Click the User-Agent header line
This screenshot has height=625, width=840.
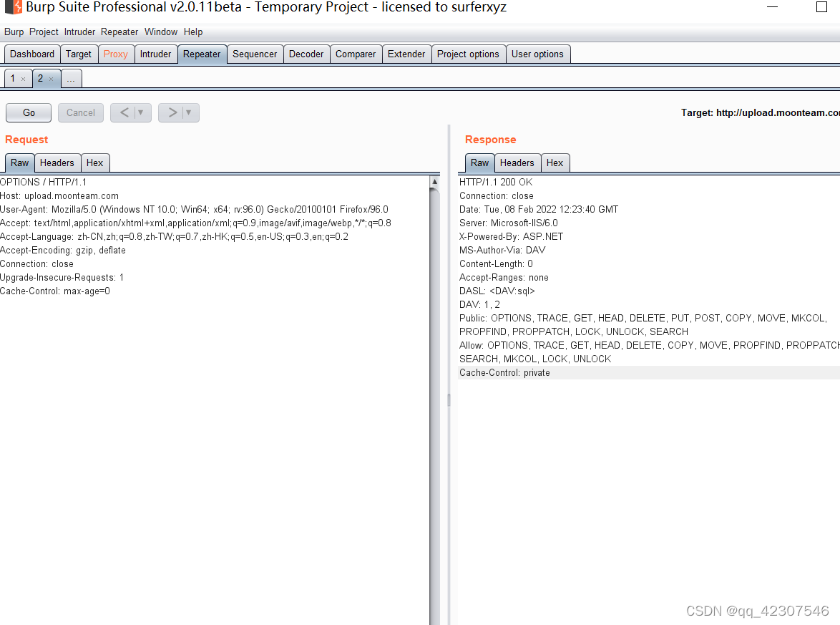(195, 210)
